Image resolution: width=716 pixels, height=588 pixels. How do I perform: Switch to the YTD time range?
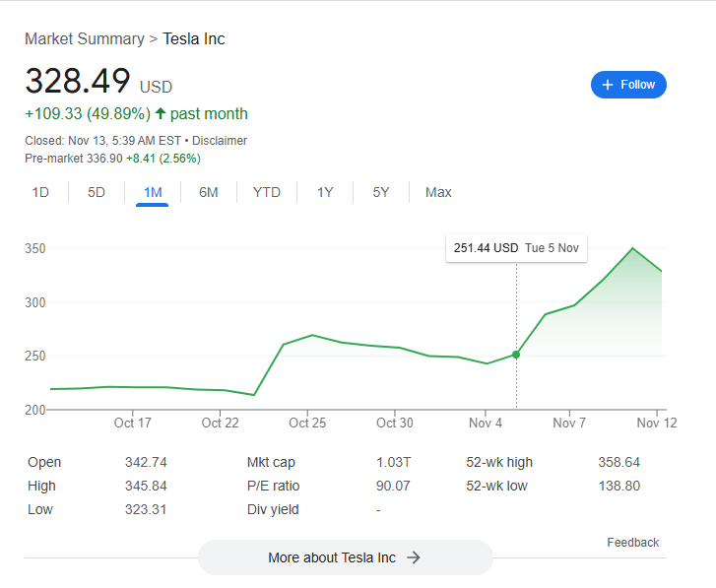pos(267,192)
